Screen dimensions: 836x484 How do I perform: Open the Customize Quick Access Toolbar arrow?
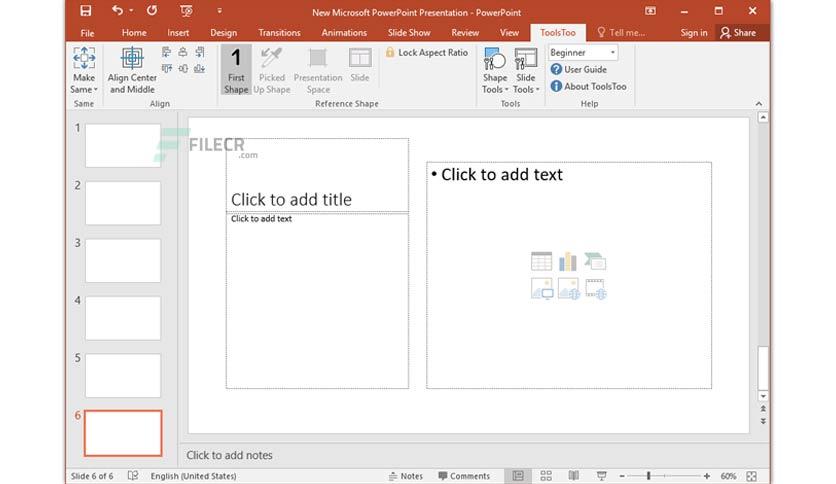pos(220,11)
